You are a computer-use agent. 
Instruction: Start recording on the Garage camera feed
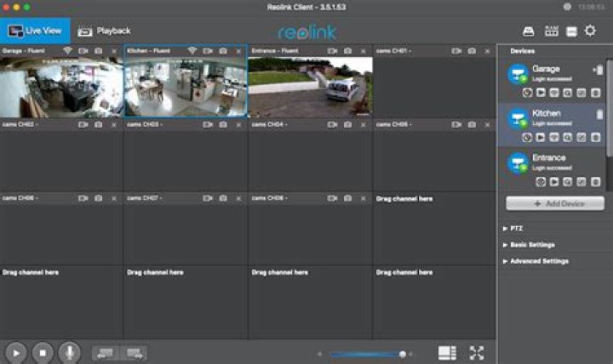click(x=83, y=51)
